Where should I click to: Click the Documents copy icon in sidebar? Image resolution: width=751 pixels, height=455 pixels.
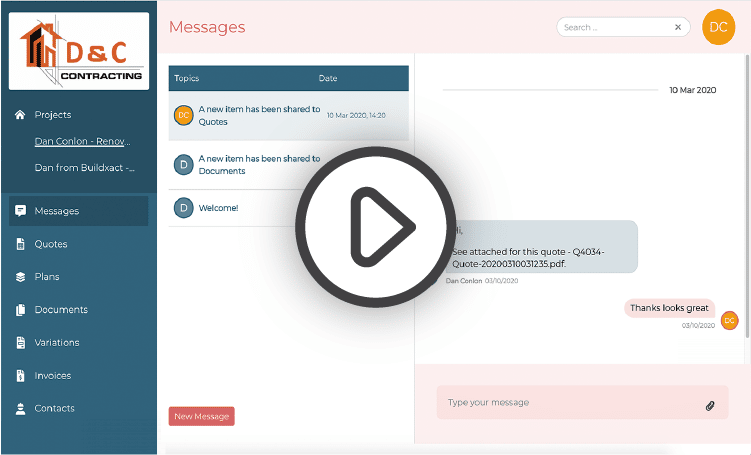[x=20, y=310]
